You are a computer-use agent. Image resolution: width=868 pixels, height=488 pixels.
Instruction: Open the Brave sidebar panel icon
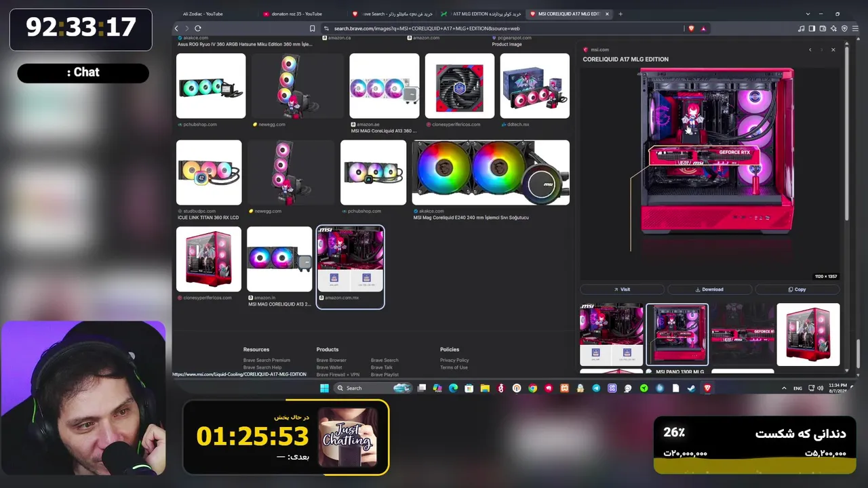point(812,28)
